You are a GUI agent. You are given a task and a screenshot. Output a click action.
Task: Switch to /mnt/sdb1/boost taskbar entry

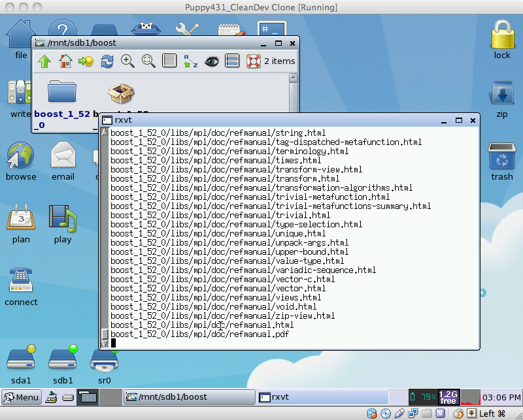click(188, 396)
